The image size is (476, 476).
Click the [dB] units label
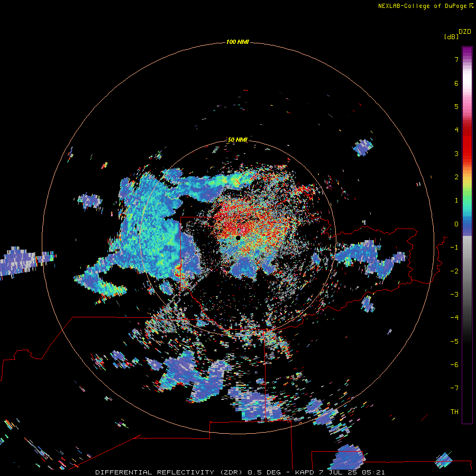[x=451, y=37]
